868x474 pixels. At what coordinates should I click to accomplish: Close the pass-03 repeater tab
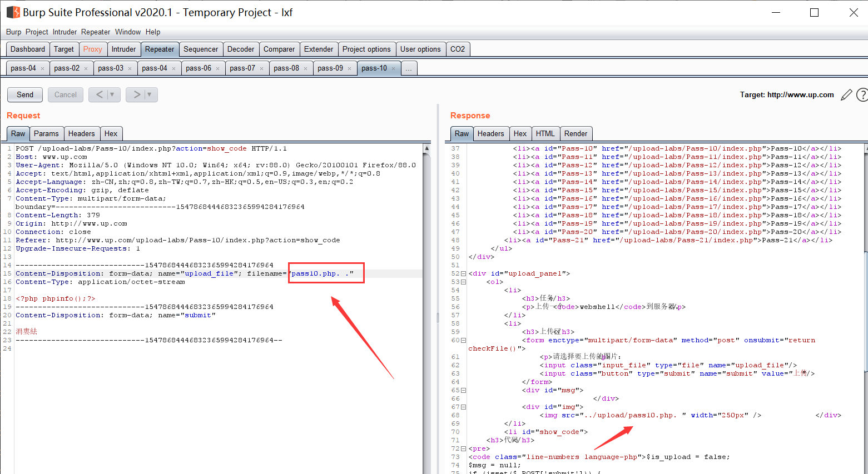pos(130,69)
